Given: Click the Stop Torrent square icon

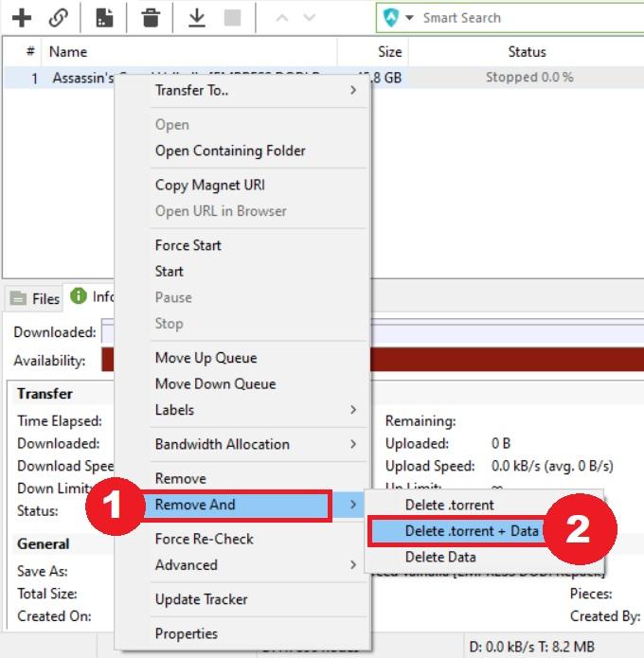Looking at the screenshot, I should coord(232,18).
